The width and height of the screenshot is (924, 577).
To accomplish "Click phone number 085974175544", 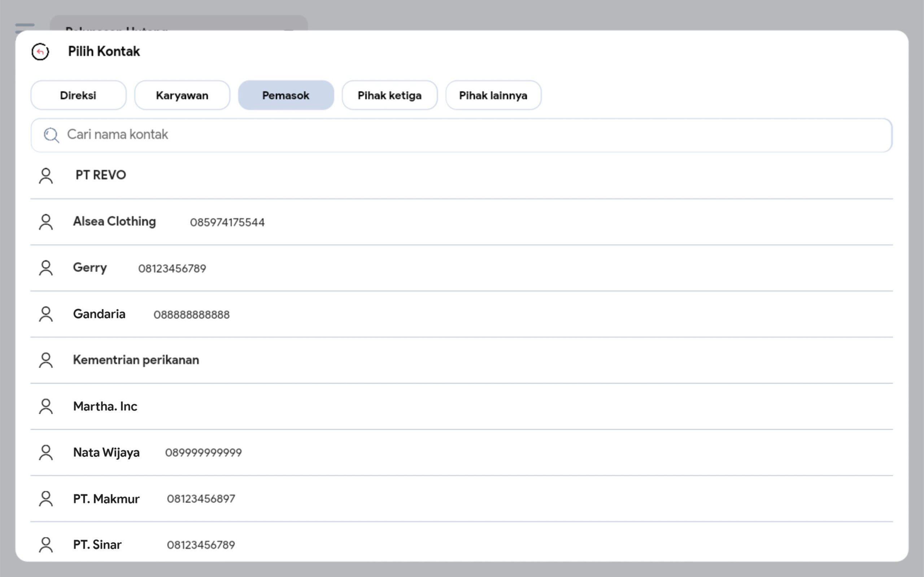I will point(227,223).
